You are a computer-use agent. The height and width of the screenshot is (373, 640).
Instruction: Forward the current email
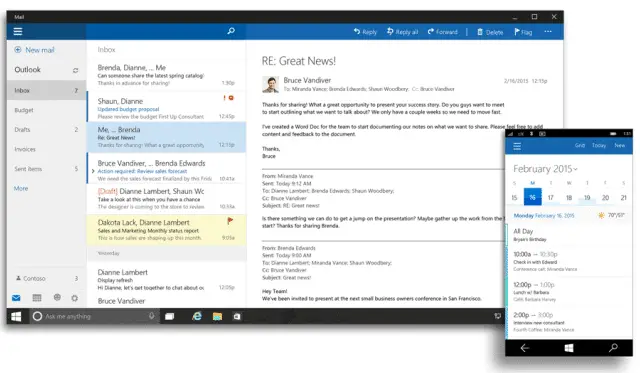point(442,32)
